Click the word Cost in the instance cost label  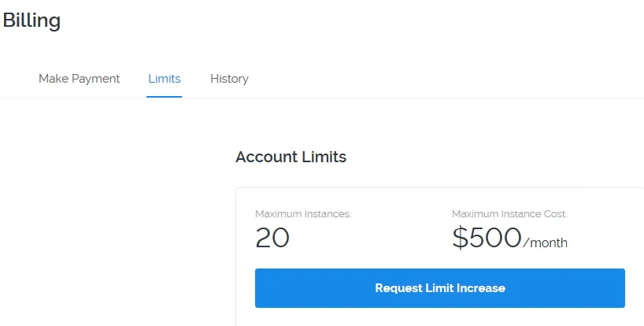(554, 214)
